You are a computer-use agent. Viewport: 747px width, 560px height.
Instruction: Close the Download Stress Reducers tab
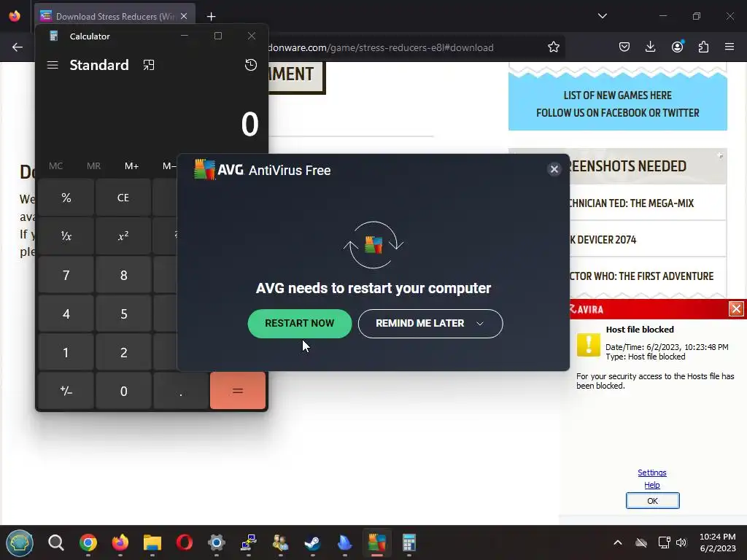(184, 16)
